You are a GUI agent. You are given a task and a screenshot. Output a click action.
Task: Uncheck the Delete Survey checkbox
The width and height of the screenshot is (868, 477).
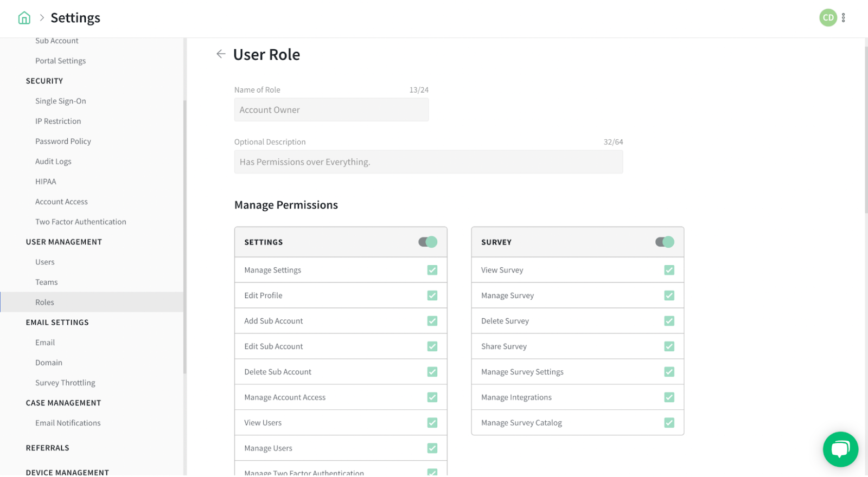coord(669,321)
